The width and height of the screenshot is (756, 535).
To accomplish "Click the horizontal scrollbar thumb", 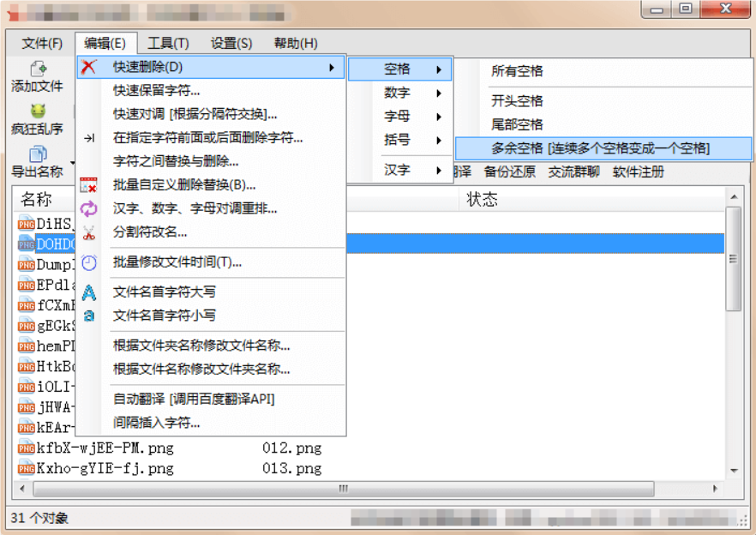I will (x=343, y=489).
